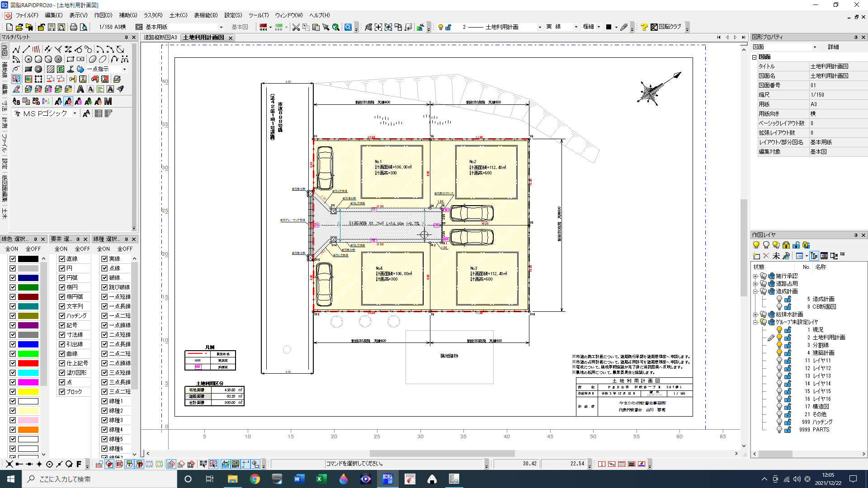
Task: Click the 図脳クラブ button
Action: pyautogui.click(x=665, y=27)
